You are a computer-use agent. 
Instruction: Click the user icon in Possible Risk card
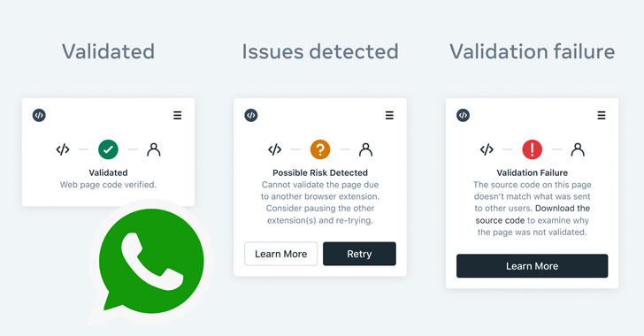pyautogui.click(x=365, y=149)
